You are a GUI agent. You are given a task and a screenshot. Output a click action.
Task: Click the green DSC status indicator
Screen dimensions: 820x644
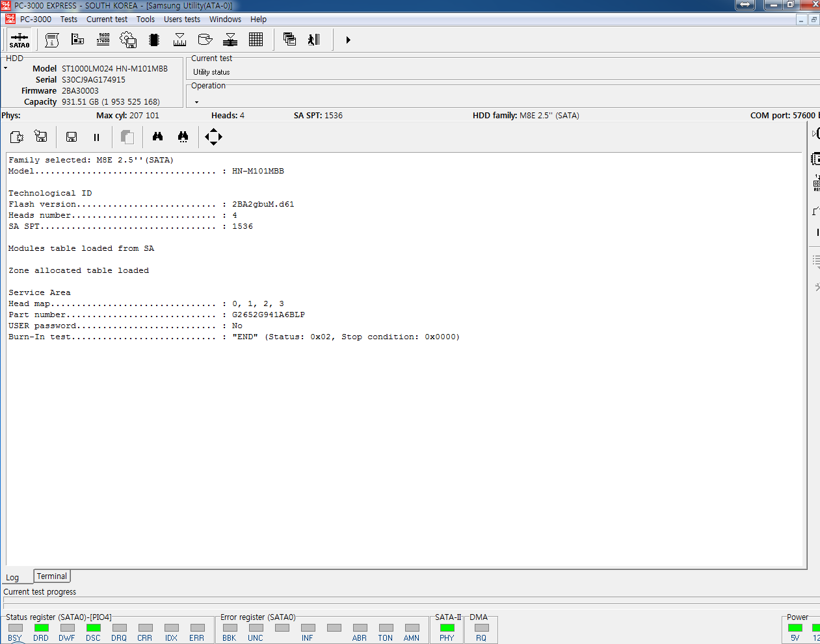(x=93, y=628)
